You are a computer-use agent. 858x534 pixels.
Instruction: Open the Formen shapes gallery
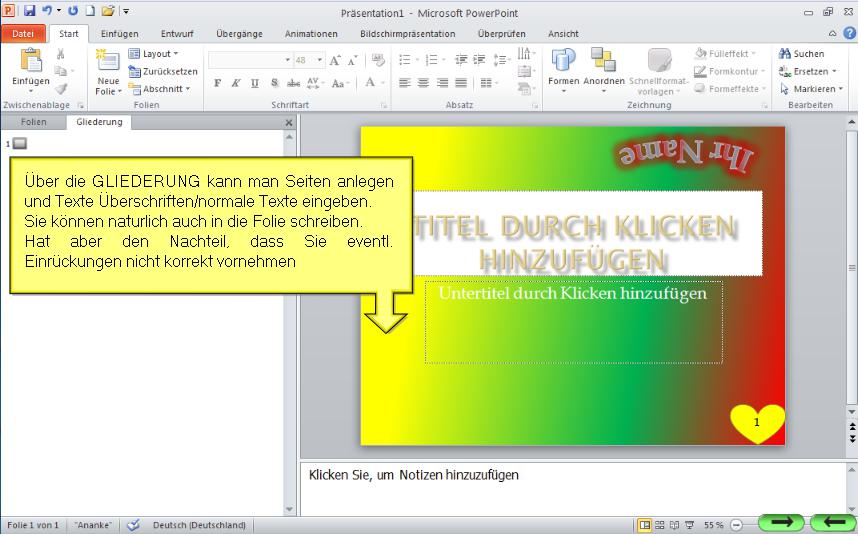[564, 61]
